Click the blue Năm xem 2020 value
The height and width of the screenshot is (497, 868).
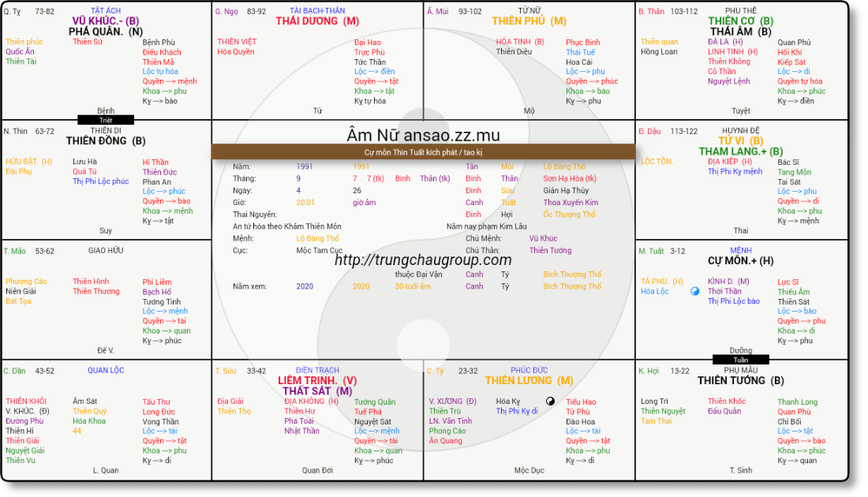[305, 286]
